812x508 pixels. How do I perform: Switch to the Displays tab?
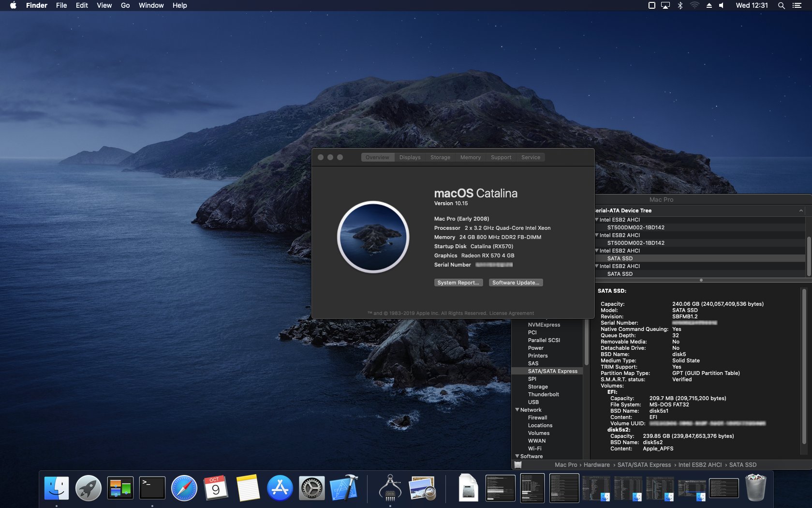(410, 157)
